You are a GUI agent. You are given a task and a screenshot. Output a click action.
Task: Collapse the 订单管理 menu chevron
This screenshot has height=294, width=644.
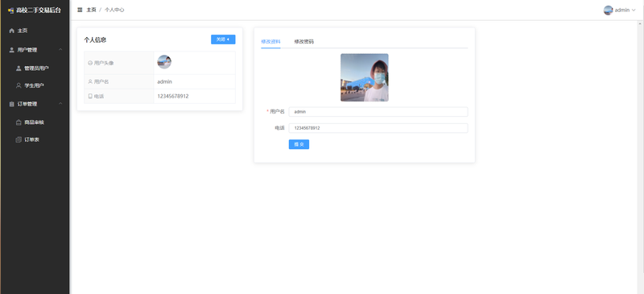[61, 104]
